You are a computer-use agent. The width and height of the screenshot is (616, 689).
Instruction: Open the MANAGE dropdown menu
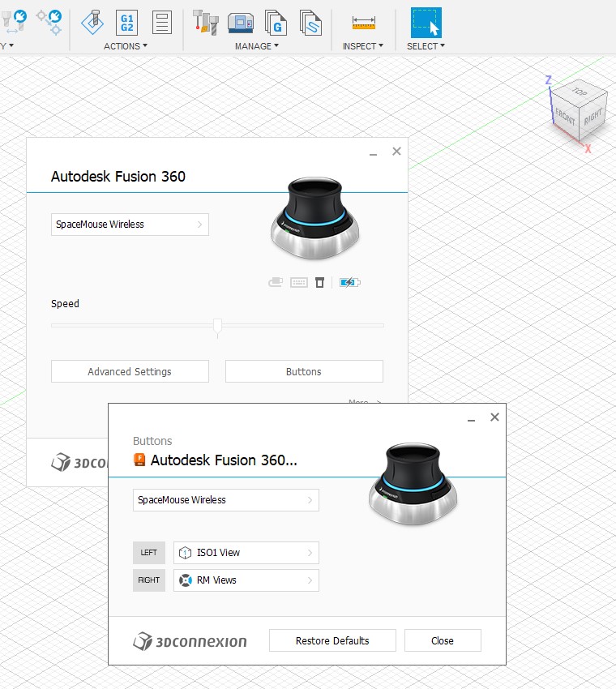point(257,46)
